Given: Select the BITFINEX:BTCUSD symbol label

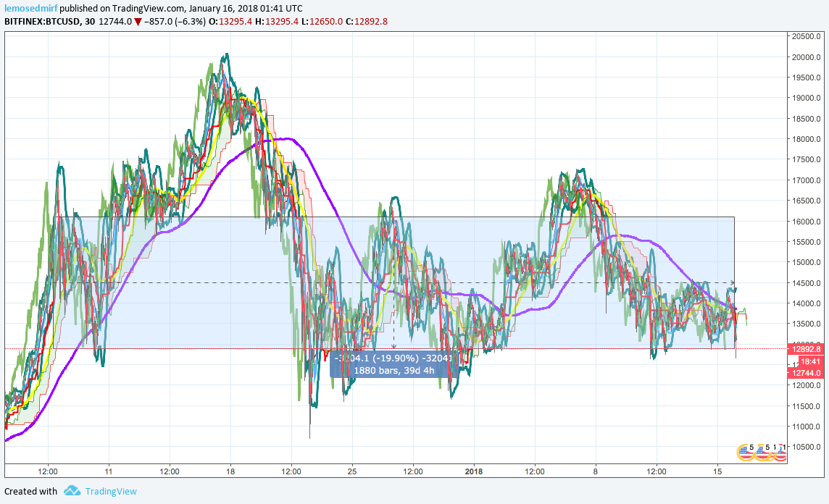Looking at the screenshot, I should [42, 22].
